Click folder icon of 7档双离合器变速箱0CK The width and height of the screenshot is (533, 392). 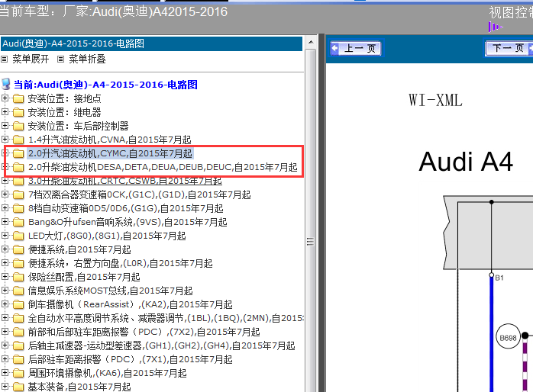pos(18,194)
